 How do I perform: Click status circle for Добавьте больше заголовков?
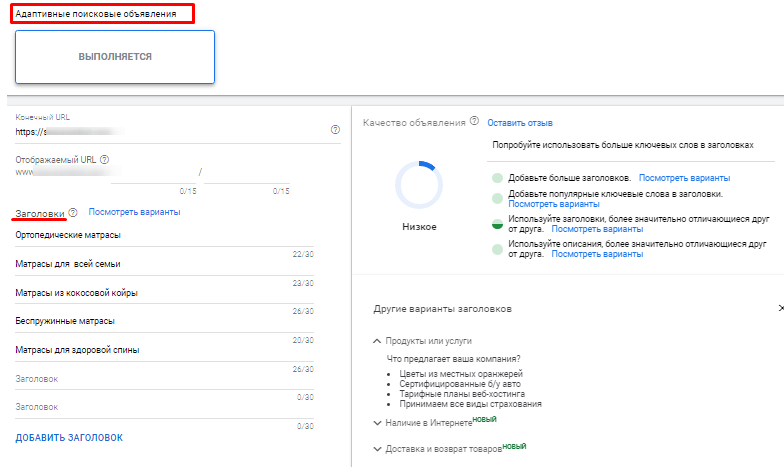[497, 177]
